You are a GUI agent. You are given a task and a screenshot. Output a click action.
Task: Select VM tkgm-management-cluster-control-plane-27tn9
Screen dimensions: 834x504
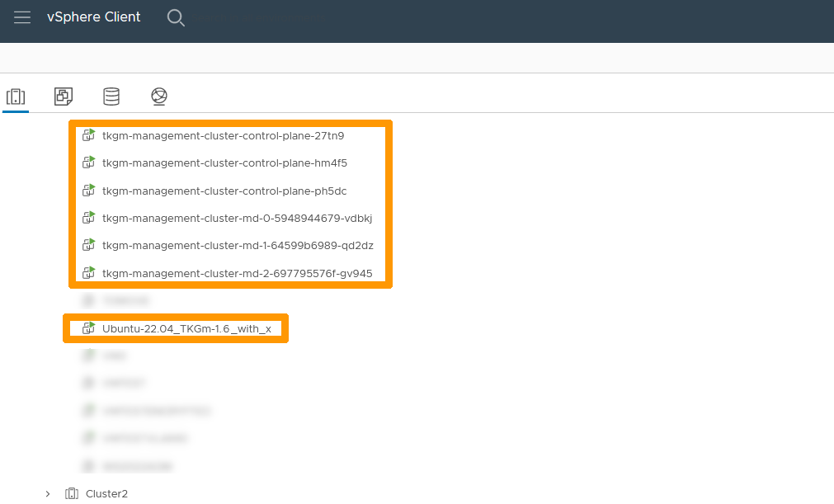point(223,135)
